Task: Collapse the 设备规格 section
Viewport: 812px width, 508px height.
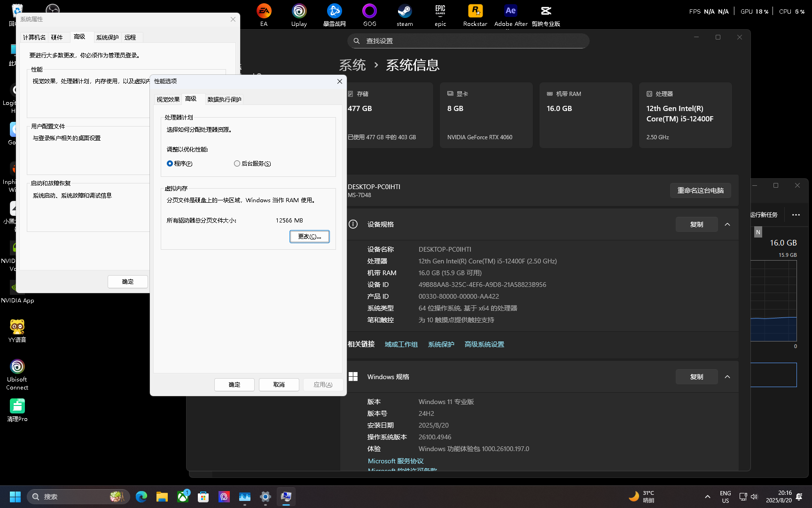Action: [x=727, y=224]
